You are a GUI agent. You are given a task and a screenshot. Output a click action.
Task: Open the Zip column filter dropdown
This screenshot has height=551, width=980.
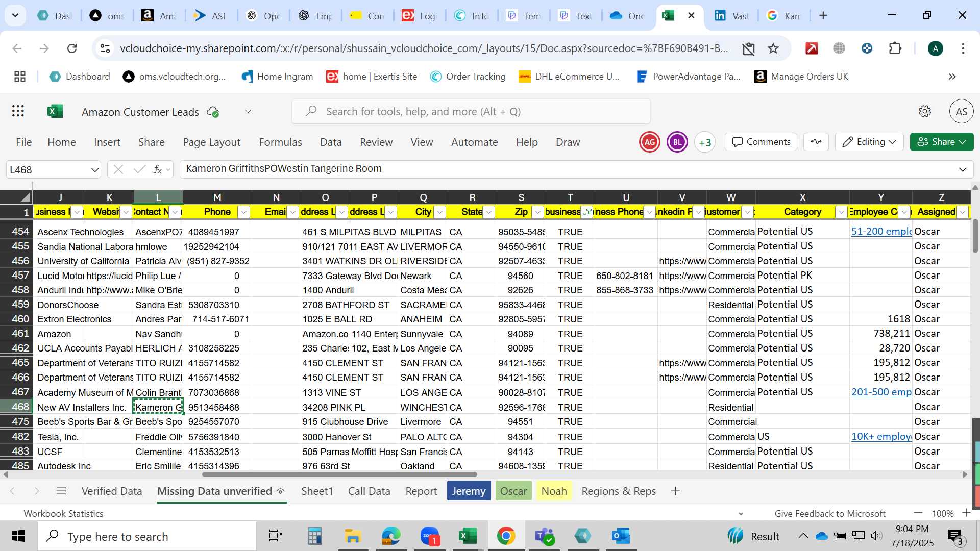point(538,212)
